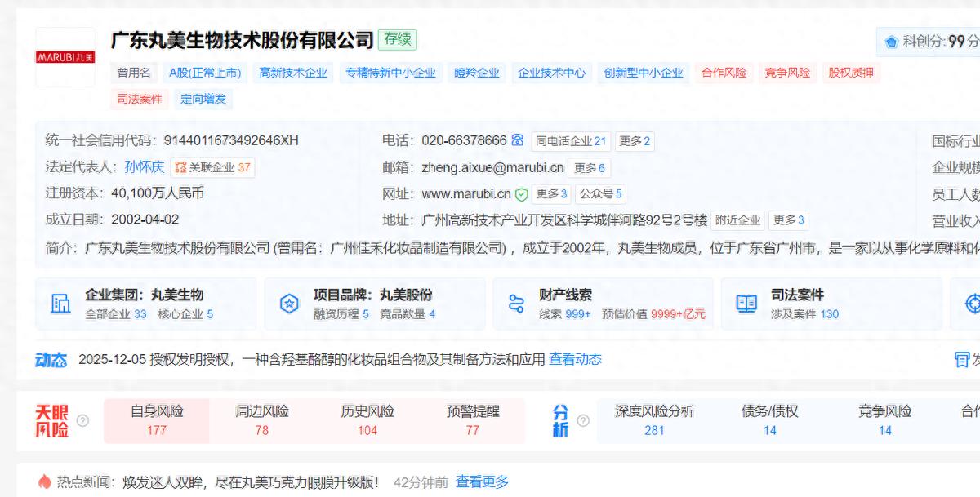Open news headline 焕发迷人双眸 text
The width and height of the screenshot is (980, 497).
point(251,482)
